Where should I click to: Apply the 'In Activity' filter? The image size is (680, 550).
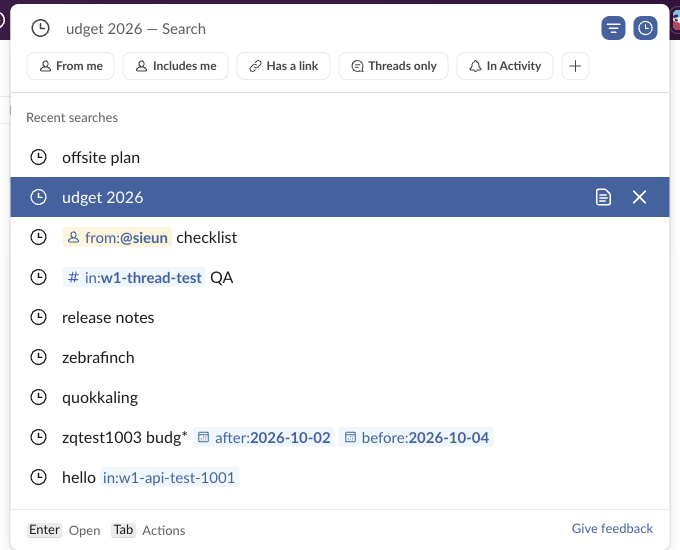pos(505,66)
